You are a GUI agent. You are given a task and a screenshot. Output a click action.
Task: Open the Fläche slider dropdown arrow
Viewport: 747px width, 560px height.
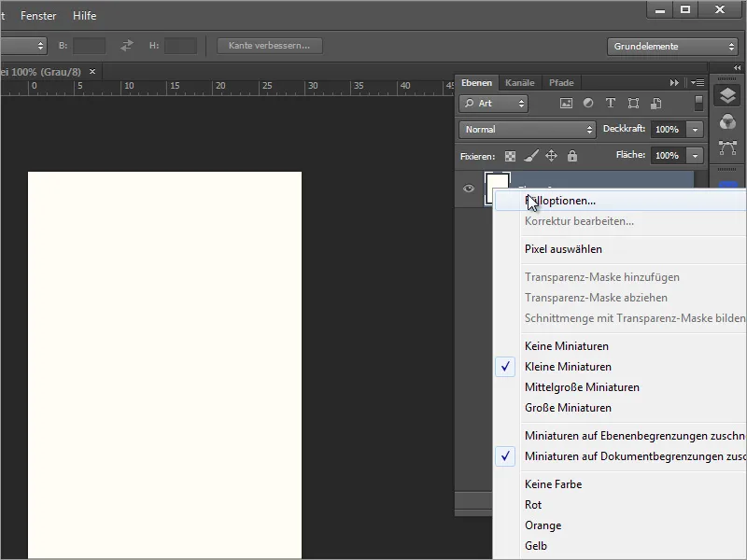point(695,156)
